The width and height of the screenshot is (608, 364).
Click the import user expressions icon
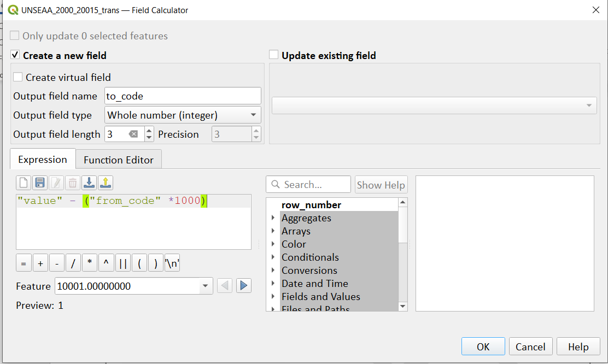point(89,183)
